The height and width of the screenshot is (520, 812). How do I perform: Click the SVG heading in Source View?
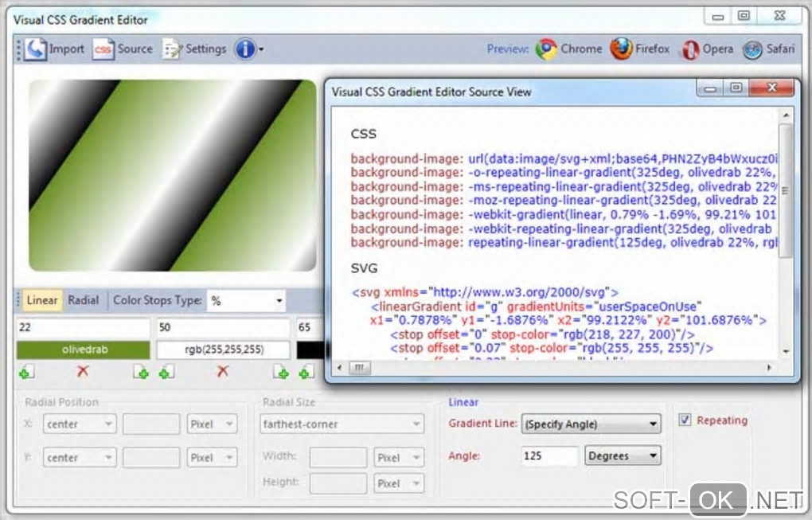coord(364,268)
